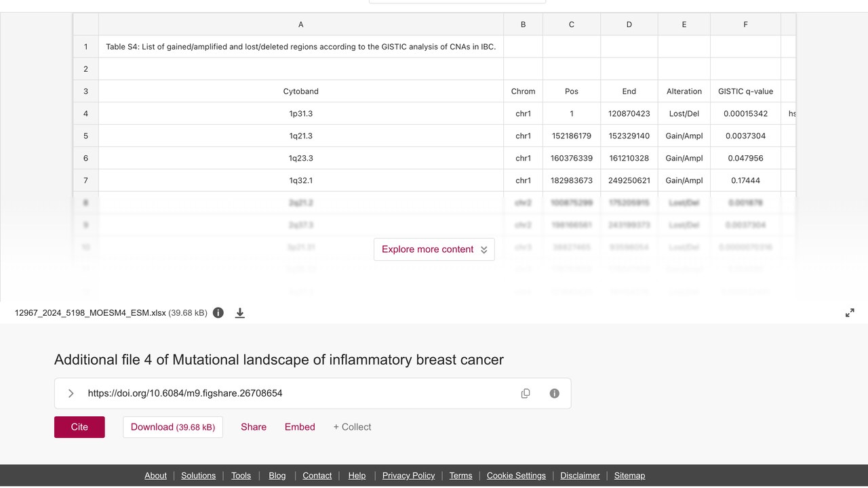Image resolution: width=868 pixels, height=488 pixels.
Task: Open fullscreen preview with expand icon
Action: (850, 313)
